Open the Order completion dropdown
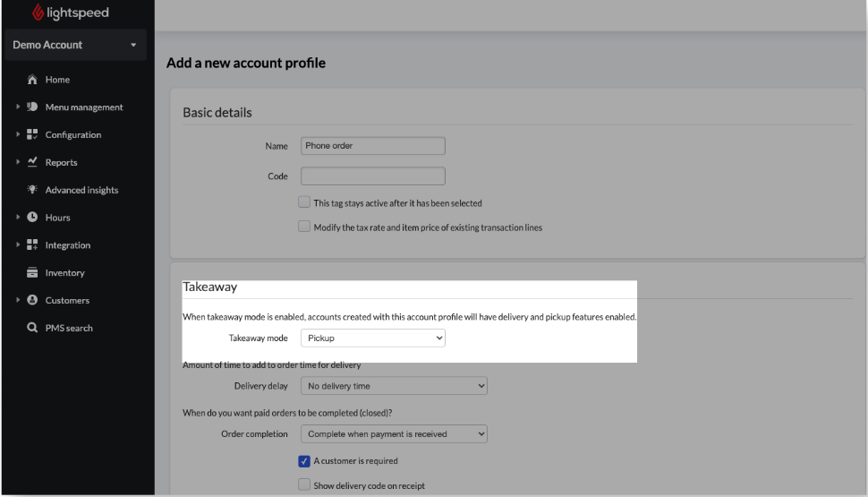The image size is (868, 497). [x=394, y=434]
